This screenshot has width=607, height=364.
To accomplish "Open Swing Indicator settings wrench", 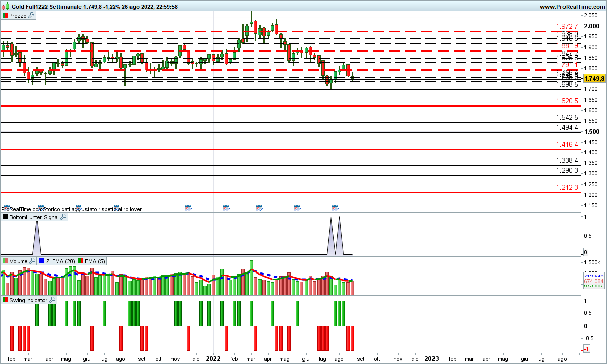I will [52, 300].
